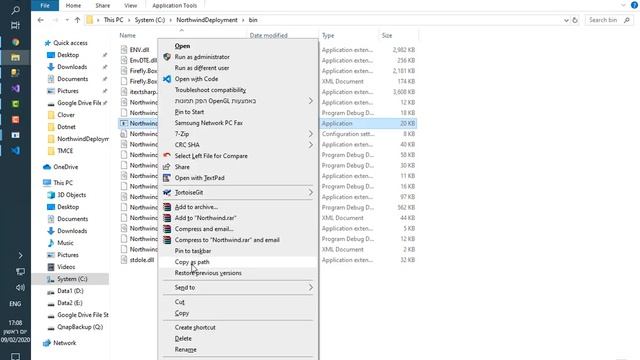640x360 pixels.
Task: Click the OneDrive cloud icon in the navigation pane
Action: click(47, 167)
